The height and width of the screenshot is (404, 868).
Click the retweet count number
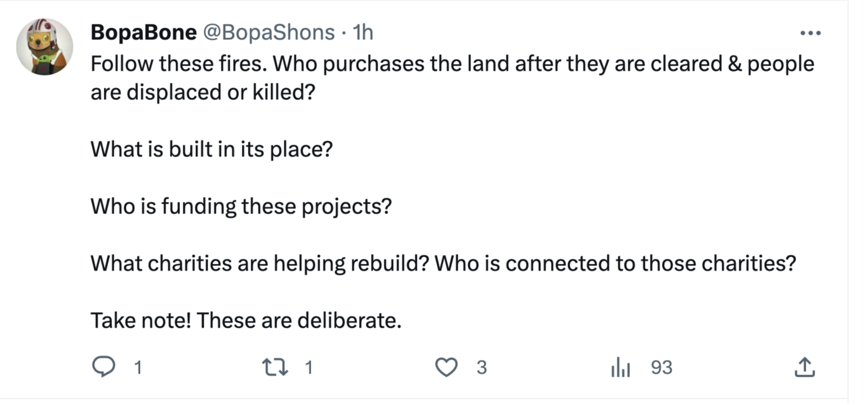click(x=309, y=368)
